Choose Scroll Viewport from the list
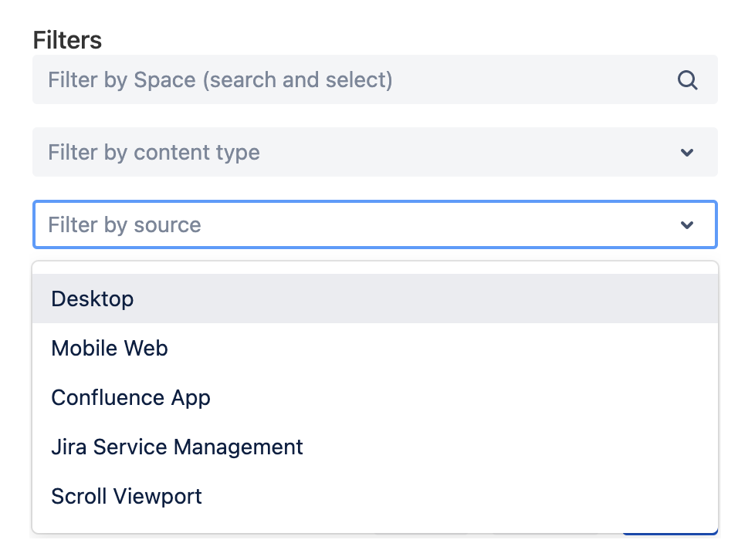This screenshot has height=560, width=755. coord(127,497)
